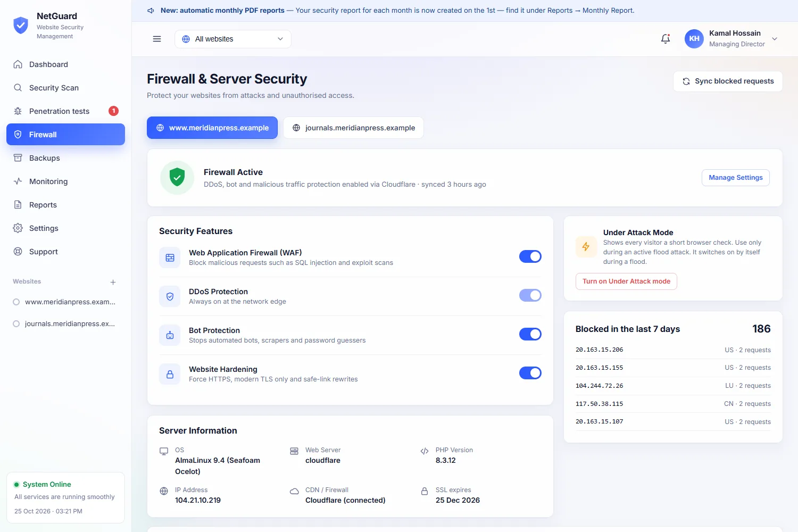Toggle the Web Application Firewall switch
The image size is (798, 532).
coord(530,256)
